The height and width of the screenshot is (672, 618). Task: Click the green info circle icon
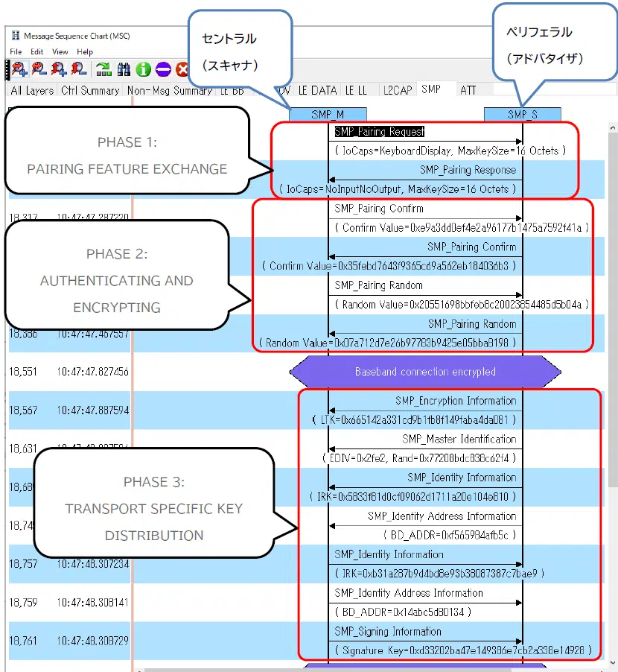pyautogui.click(x=143, y=69)
